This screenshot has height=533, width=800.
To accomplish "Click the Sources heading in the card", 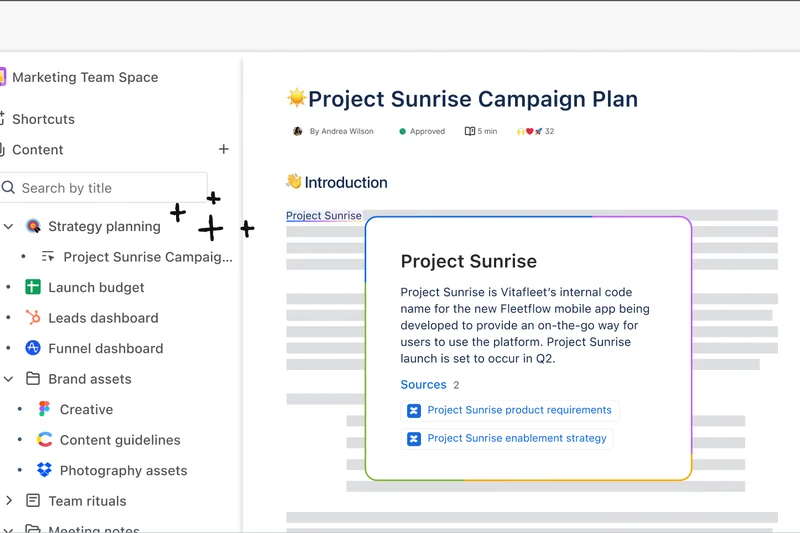I will click(423, 384).
